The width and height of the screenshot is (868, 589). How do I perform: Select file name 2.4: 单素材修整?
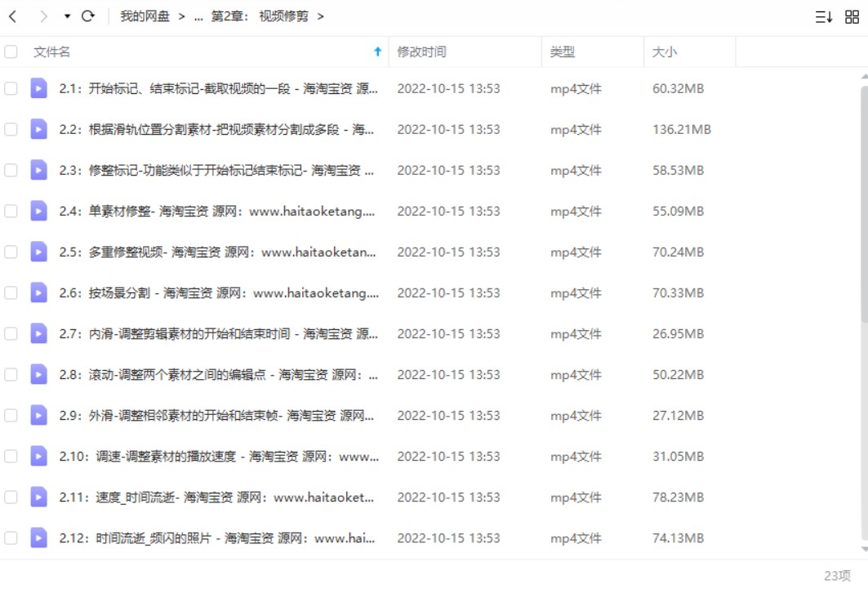click(x=217, y=211)
